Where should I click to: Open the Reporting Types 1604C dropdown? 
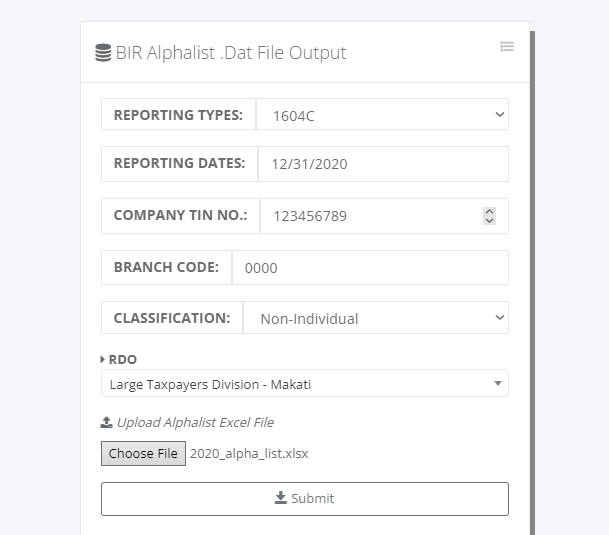point(382,114)
